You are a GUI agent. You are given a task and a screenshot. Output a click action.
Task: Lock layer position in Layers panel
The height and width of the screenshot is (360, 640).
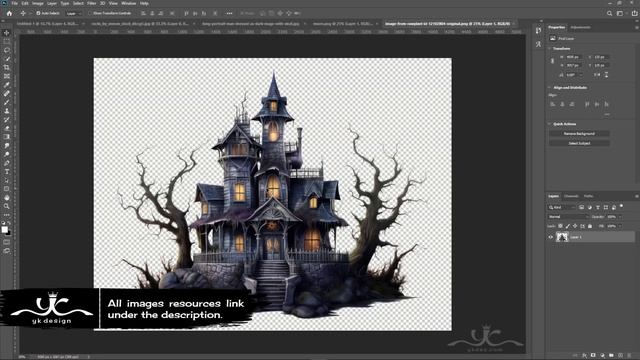pos(575,226)
